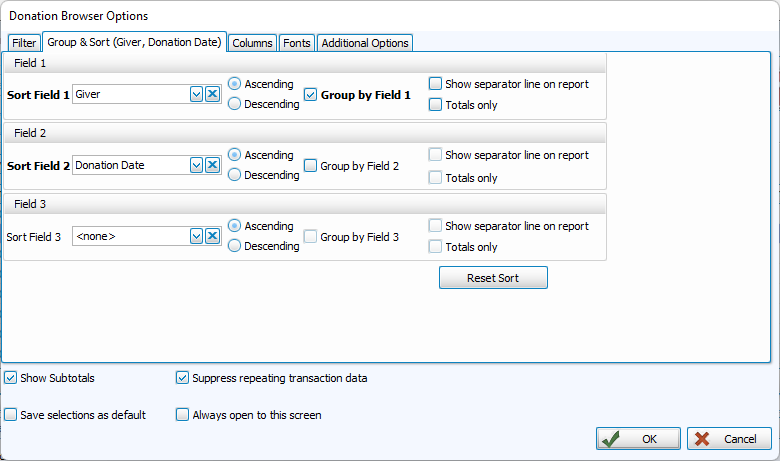Expand Sort Field 2 Donation Date dropdown

(x=196, y=165)
